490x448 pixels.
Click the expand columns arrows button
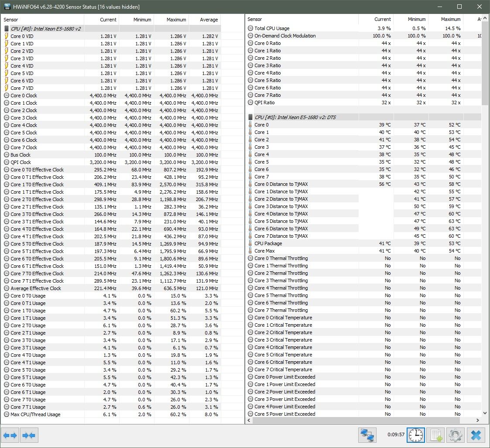tap(10, 435)
